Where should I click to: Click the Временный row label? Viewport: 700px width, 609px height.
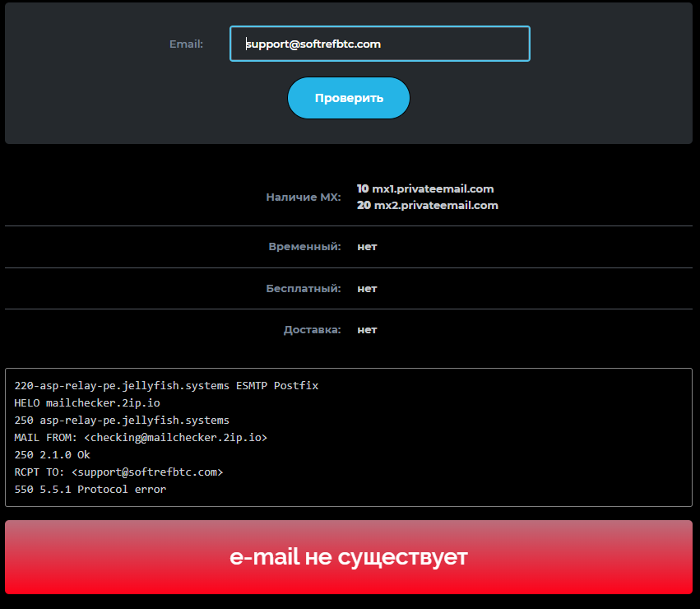(299, 246)
